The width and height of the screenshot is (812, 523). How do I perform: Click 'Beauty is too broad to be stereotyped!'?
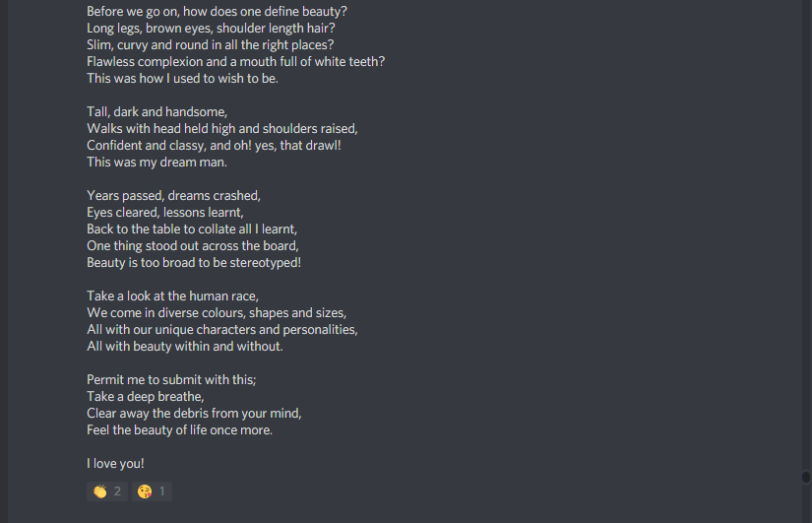(x=193, y=262)
